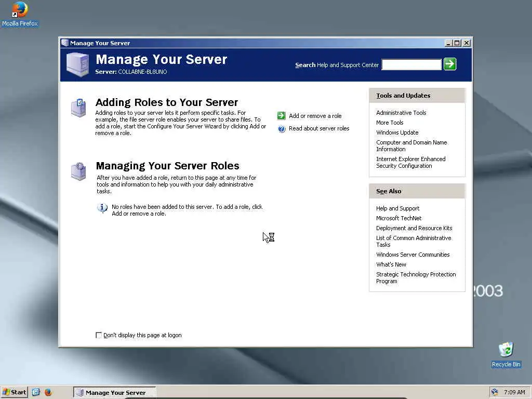
Task: Click the system tray icon beside clock
Action: click(x=495, y=392)
